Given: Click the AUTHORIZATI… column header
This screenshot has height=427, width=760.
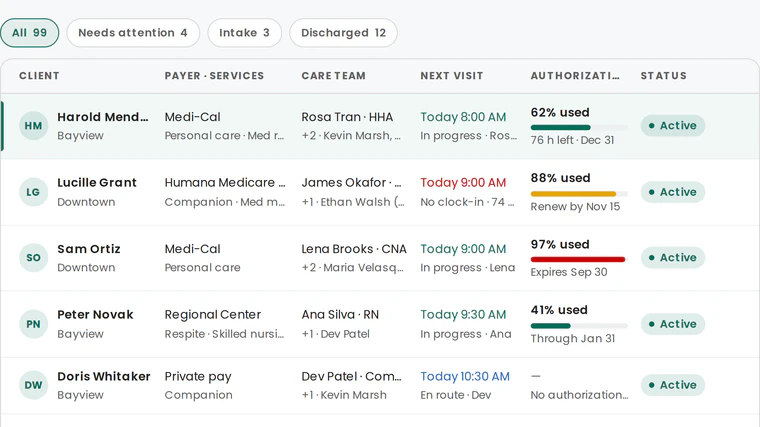Looking at the screenshot, I should pos(575,76).
